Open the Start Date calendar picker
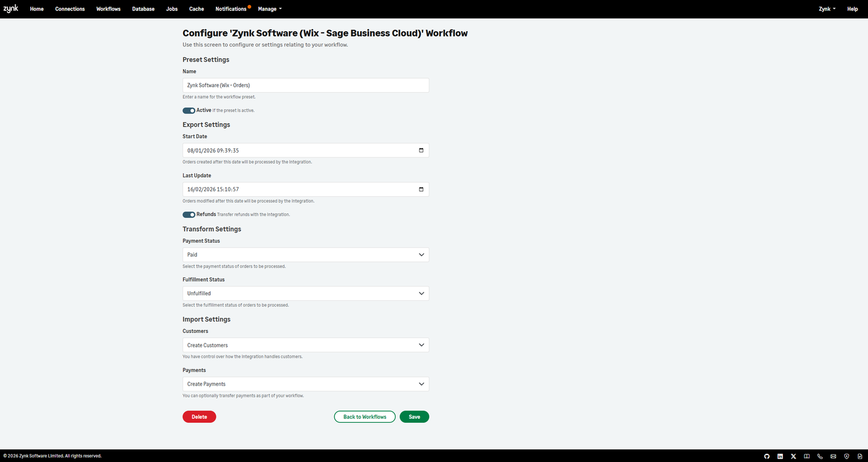The width and height of the screenshot is (868, 462). coord(421,150)
